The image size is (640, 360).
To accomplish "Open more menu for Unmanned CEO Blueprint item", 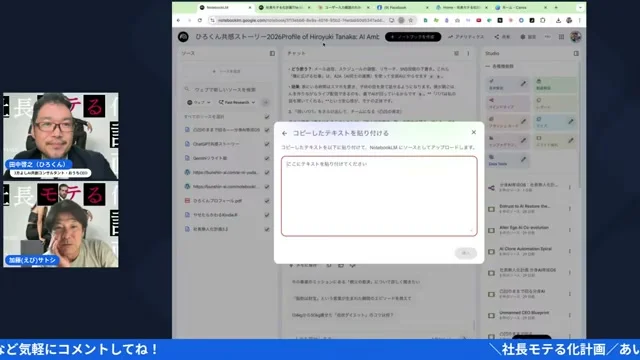I will click(570, 315).
